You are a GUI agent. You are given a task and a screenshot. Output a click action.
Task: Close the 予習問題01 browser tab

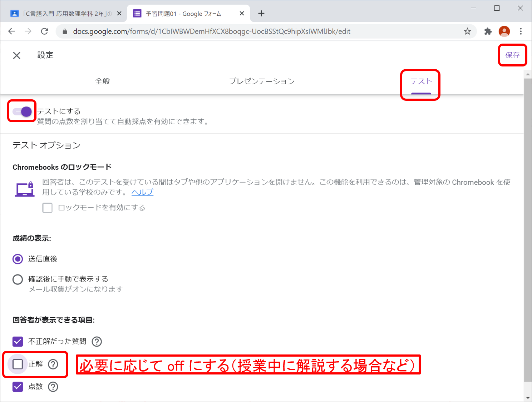click(242, 14)
